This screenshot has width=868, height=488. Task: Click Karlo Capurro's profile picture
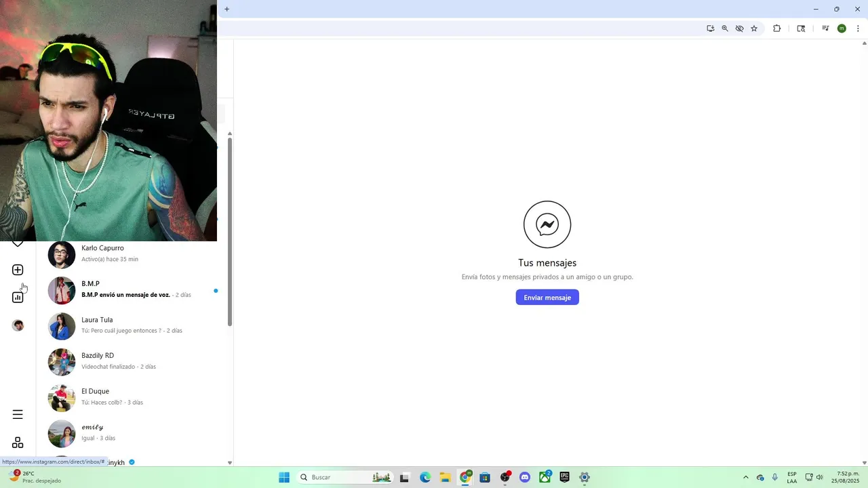[62, 255]
